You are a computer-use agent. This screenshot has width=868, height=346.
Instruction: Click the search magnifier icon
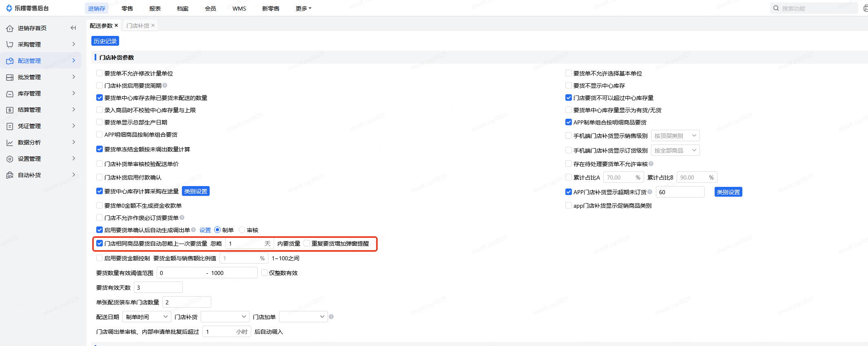(x=776, y=8)
